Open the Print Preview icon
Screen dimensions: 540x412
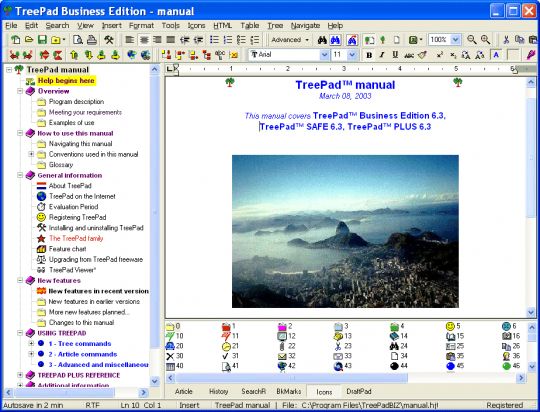pos(78,40)
